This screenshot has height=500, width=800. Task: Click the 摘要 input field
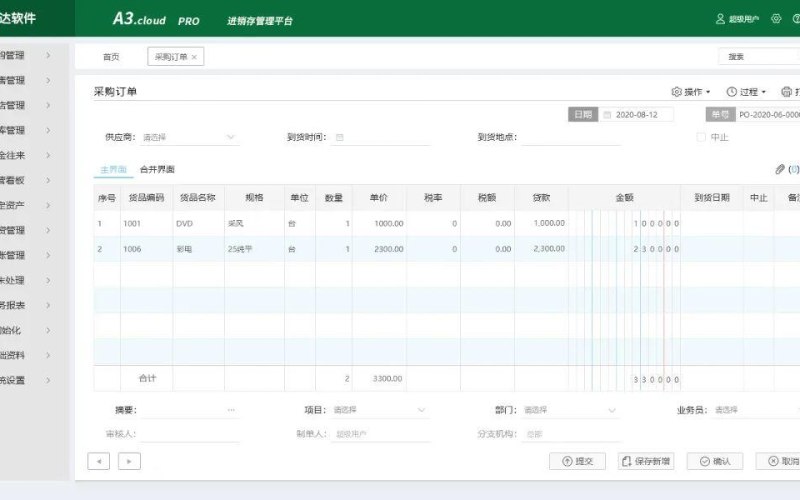189,410
